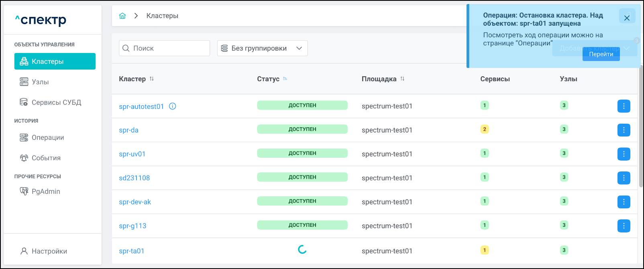644x269 pixels.
Task: Focus the Поиск search field
Action: pyautogui.click(x=169, y=48)
